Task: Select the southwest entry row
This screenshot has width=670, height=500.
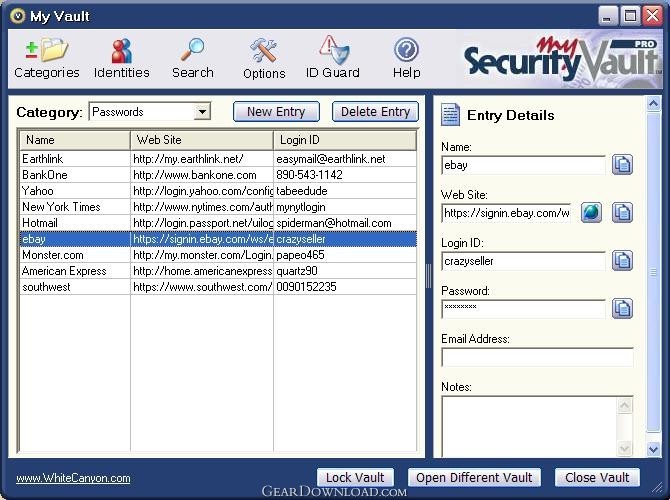Action: click(x=218, y=287)
